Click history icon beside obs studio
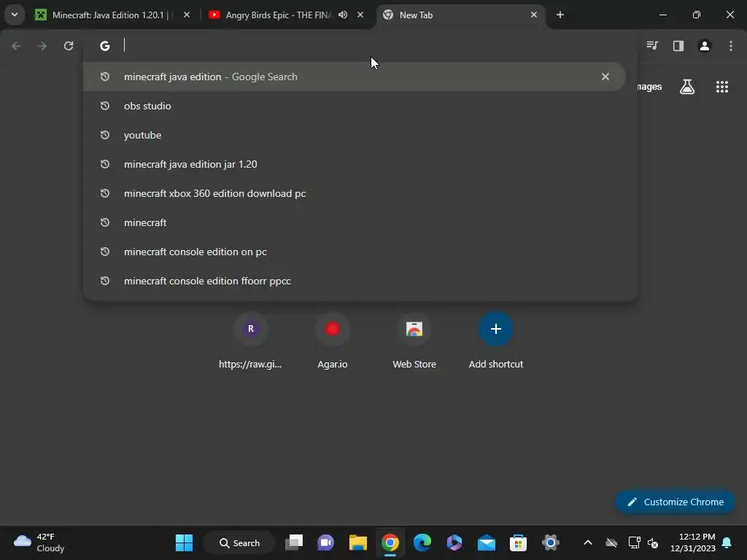 tap(105, 106)
